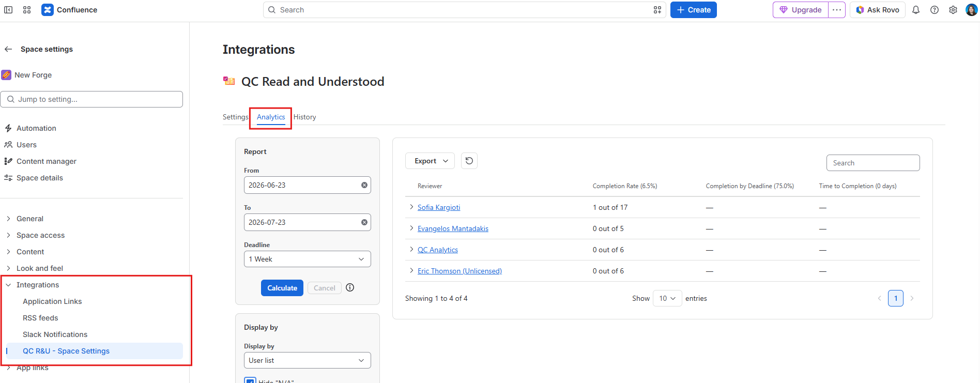This screenshot has height=383, width=980.
Task: Click the Upgrade button
Action: click(x=801, y=10)
